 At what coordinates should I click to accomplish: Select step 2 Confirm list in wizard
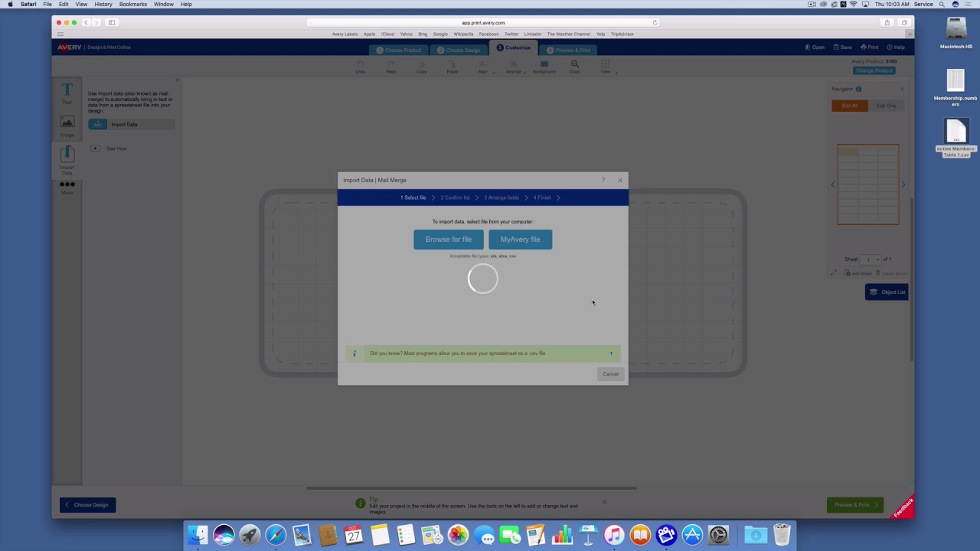tap(455, 197)
